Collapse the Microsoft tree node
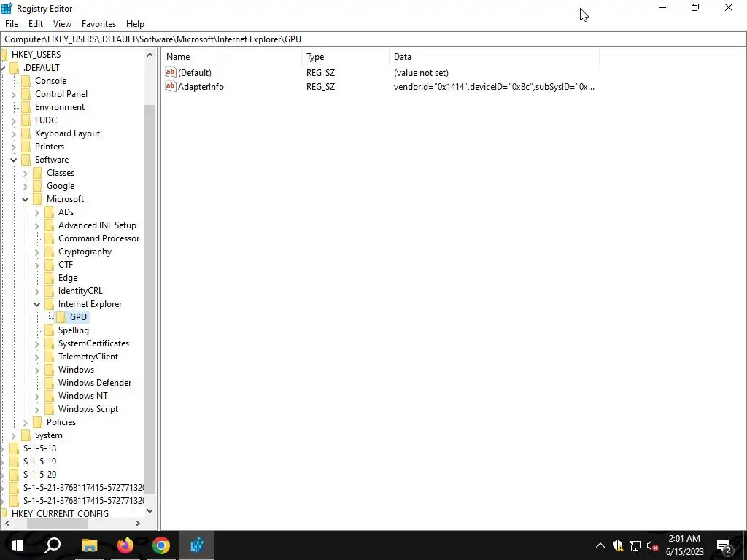This screenshot has height=560, width=747. pos(26,200)
